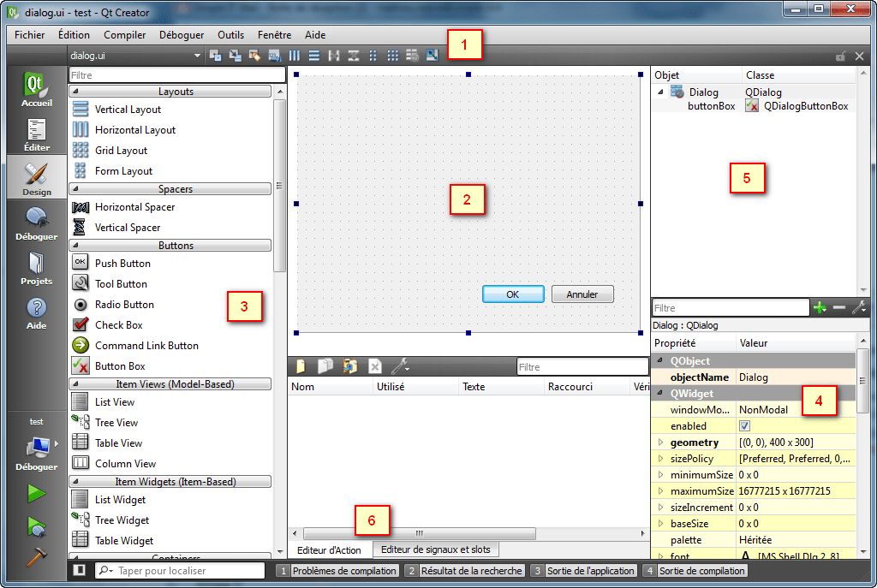Click the delete action icon
Screen dimensions: 877x588
pos(375,366)
